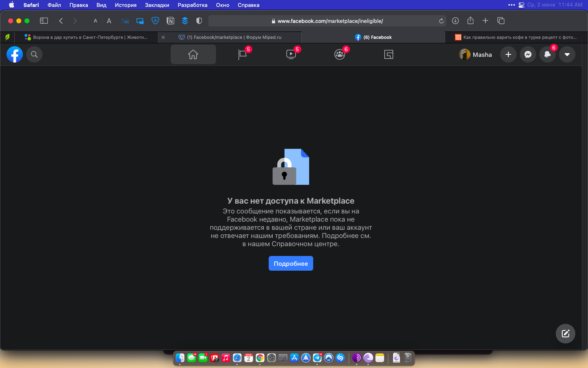Click the date and time in menu bar
Viewport: 588px width, 368px height.
click(x=555, y=5)
